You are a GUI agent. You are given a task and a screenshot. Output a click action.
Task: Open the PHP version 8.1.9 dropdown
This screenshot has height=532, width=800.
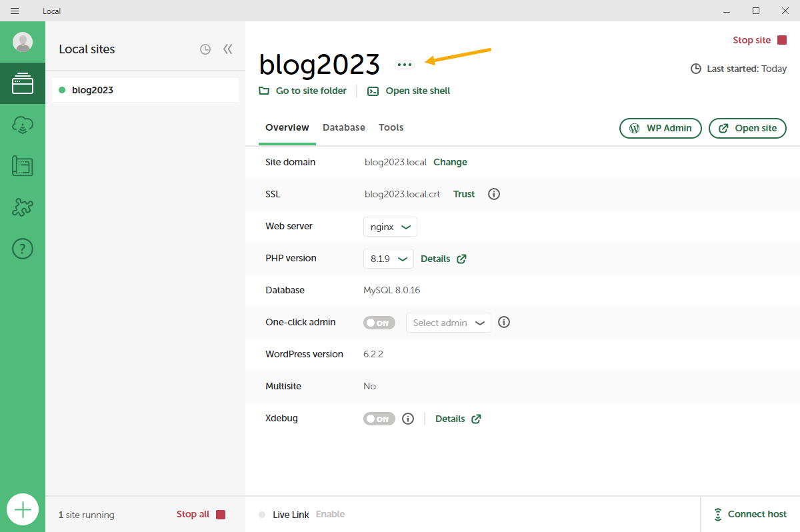pyautogui.click(x=388, y=259)
